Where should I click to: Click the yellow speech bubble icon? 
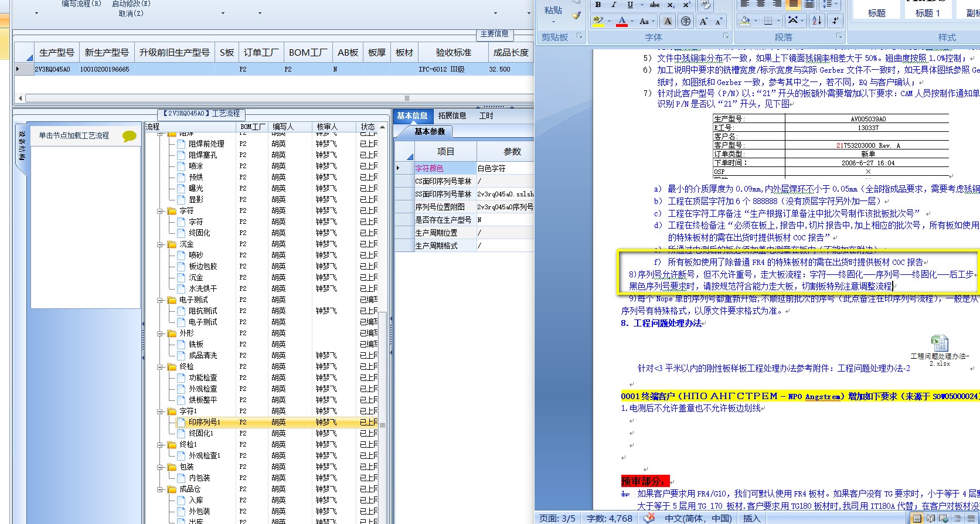[x=130, y=137]
